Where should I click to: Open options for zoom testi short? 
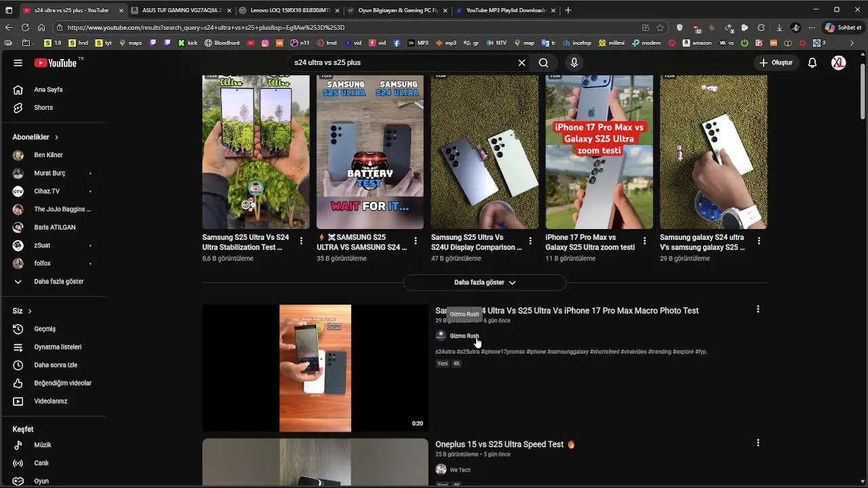tap(645, 241)
